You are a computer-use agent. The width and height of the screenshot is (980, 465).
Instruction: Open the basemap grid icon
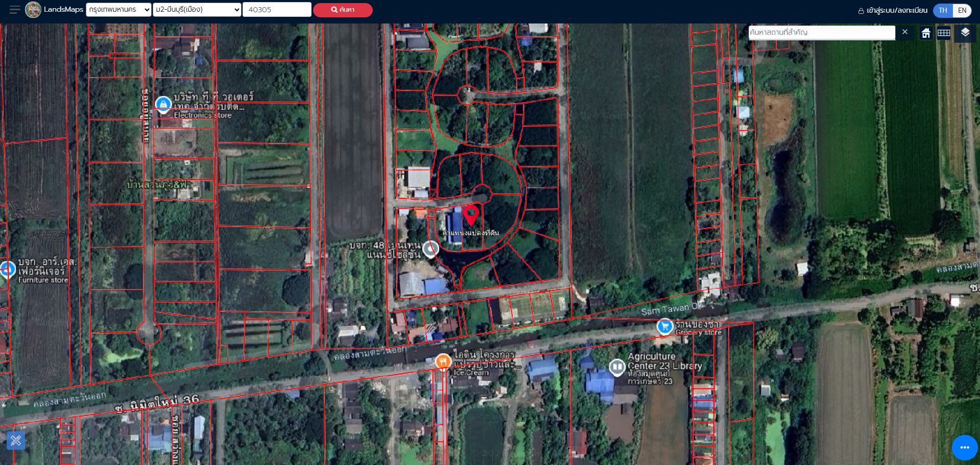point(944,33)
